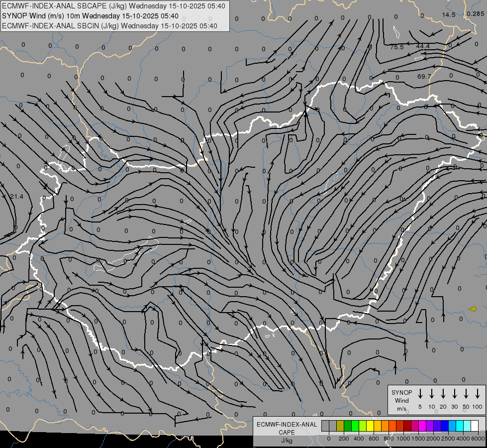Click the 69.7 CAPE value on the map
Viewport: 487px width, 448px height.
[x=424, y=76]
